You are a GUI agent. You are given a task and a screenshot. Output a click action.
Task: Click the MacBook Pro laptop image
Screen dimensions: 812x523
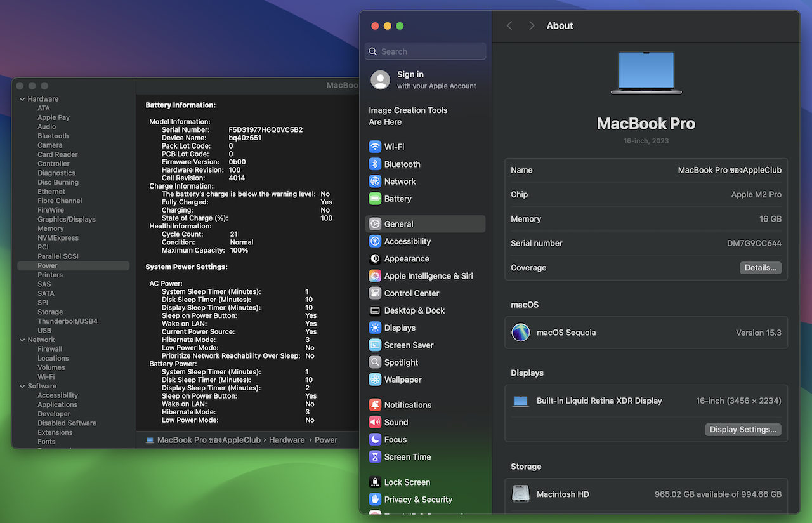point(646,73)
